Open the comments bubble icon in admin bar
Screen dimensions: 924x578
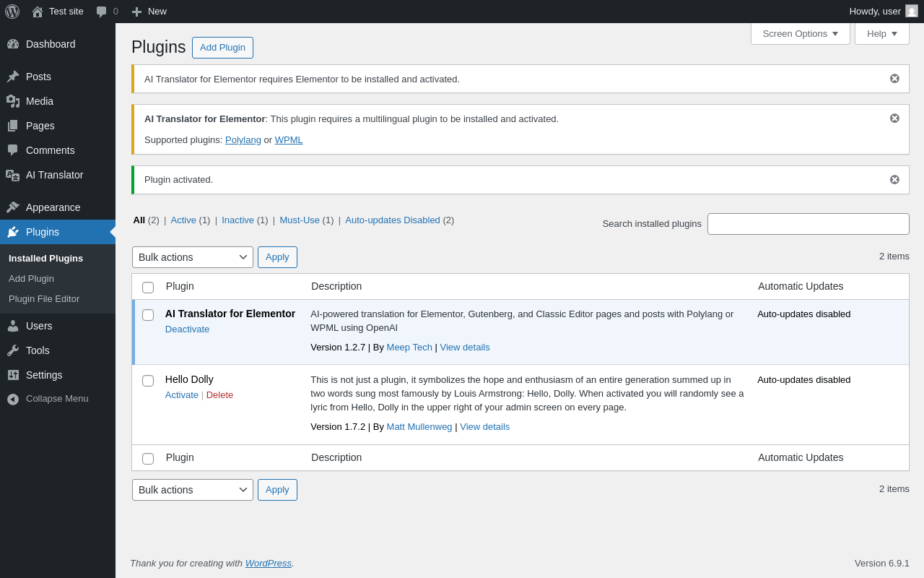[102, 12]
